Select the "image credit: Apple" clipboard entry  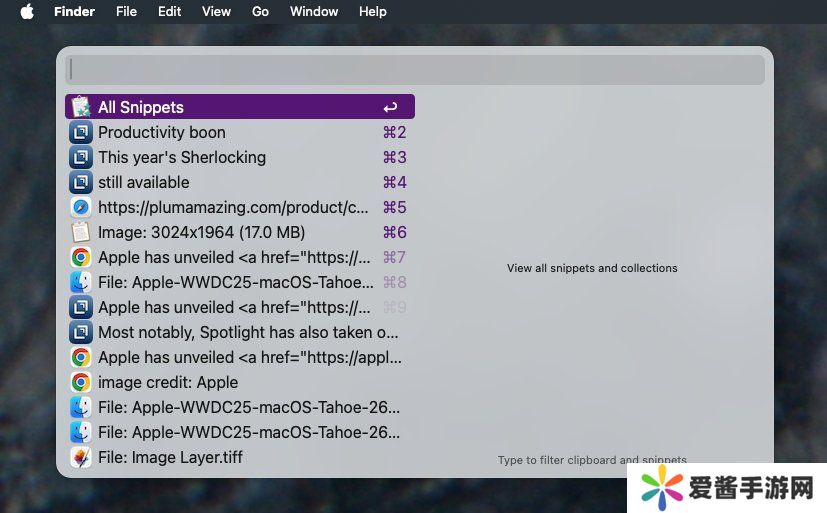click(168, 382)
